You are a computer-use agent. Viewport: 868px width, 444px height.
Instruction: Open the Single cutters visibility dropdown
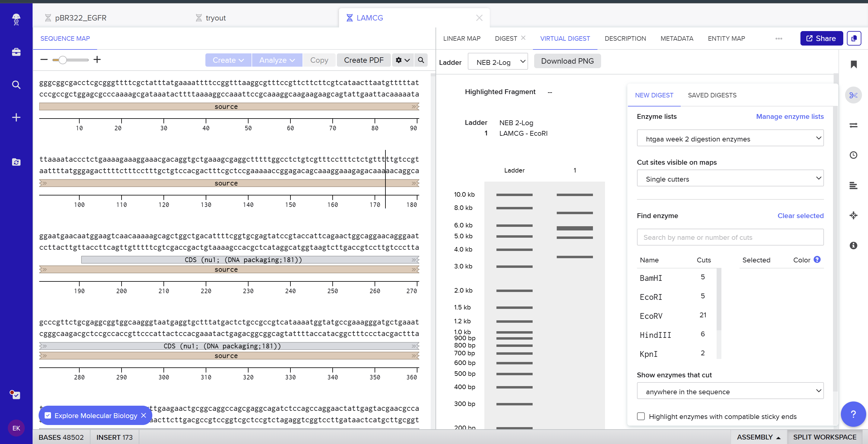coord(730,178)
